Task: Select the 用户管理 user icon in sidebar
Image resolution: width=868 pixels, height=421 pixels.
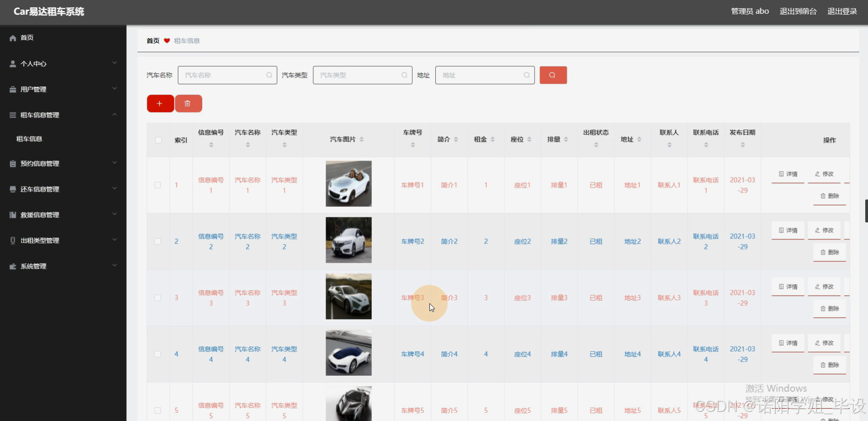Action: click(x=12, y=89)
